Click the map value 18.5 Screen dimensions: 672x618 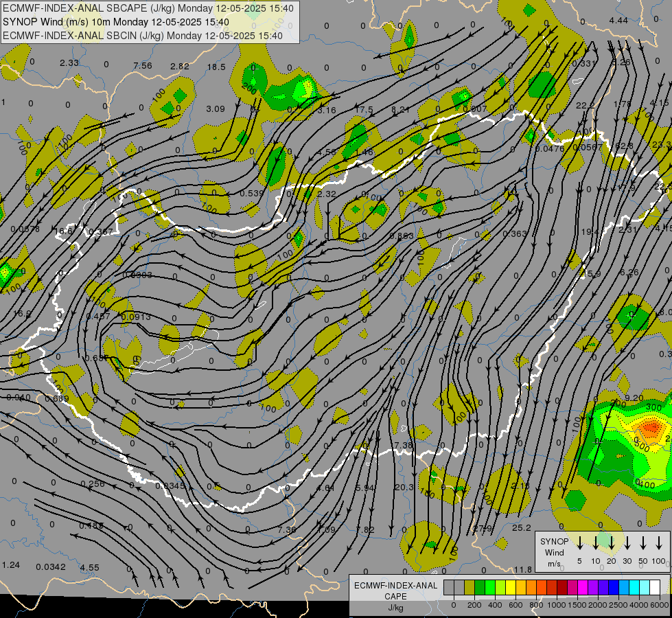click(x=216, y=67)
